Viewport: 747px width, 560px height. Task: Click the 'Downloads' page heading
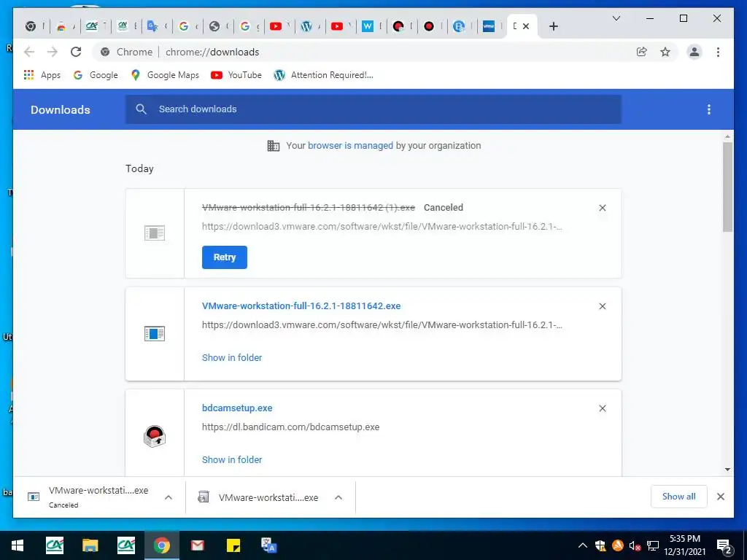coord(60,109)
